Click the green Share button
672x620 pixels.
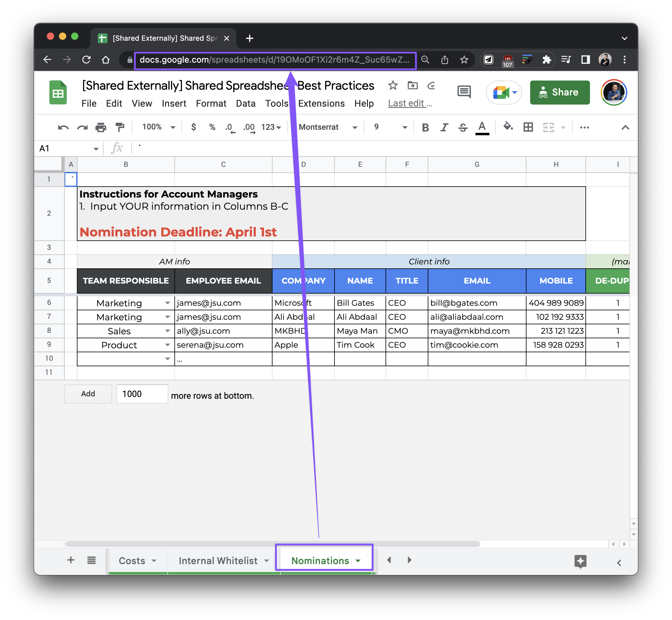coord(559,92)
